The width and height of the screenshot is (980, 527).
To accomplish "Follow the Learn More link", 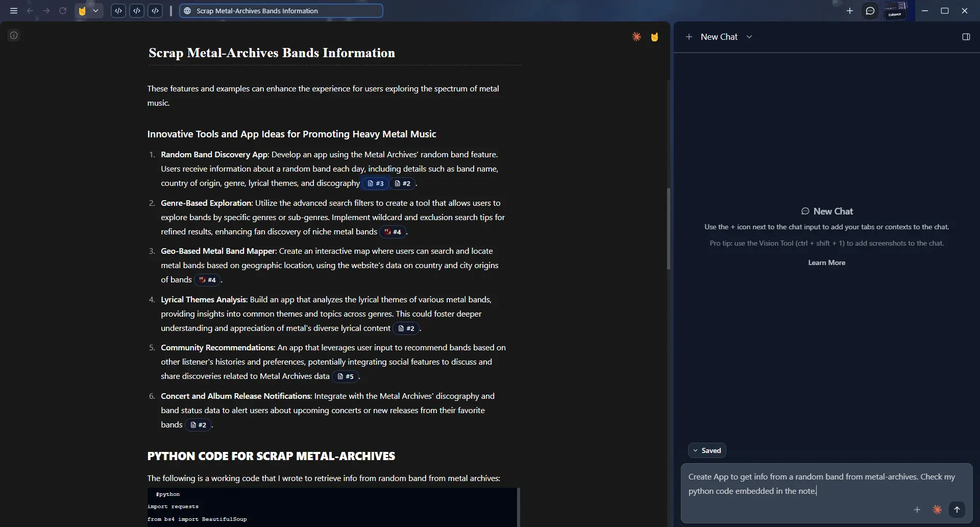I will 826,262.
